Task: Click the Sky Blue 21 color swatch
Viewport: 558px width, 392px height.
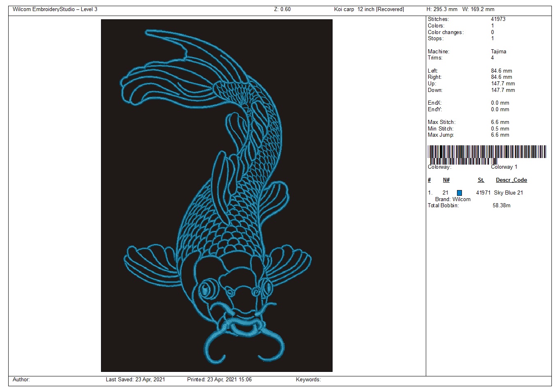Action: point(459,193)
